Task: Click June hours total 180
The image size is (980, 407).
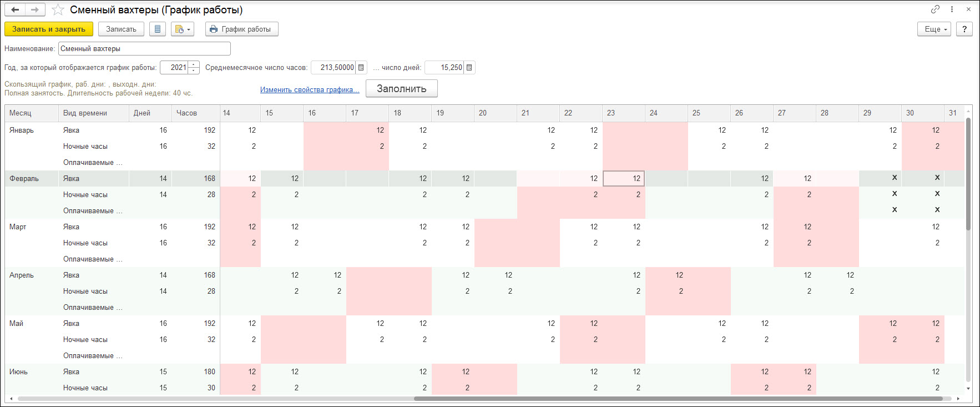Action: [209, 371]
